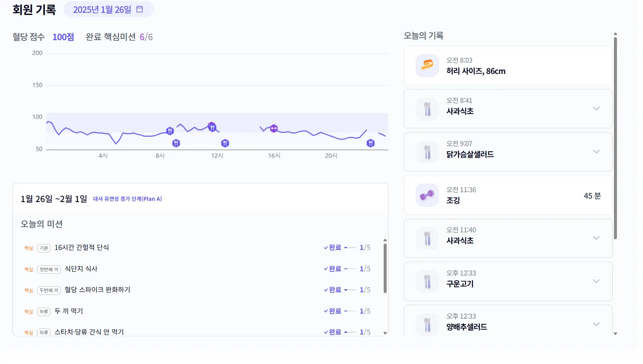Click the down arrow of the 오늘의 기록 scrollbar
Image resolution: width=643 pixels, height=364 pixels.
pyautogui.click(x=615, y=334)
